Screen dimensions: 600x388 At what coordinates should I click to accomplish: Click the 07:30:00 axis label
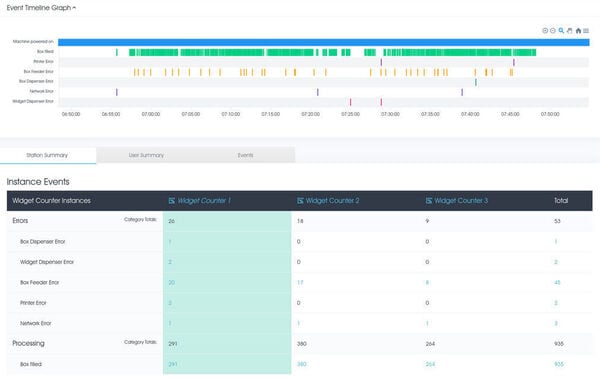[x=390, y=114]
